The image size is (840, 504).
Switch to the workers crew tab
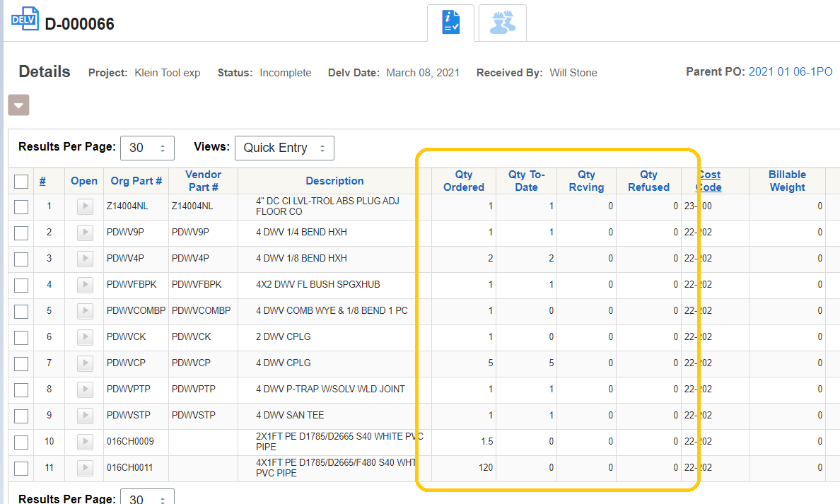[x=503, y=23]
